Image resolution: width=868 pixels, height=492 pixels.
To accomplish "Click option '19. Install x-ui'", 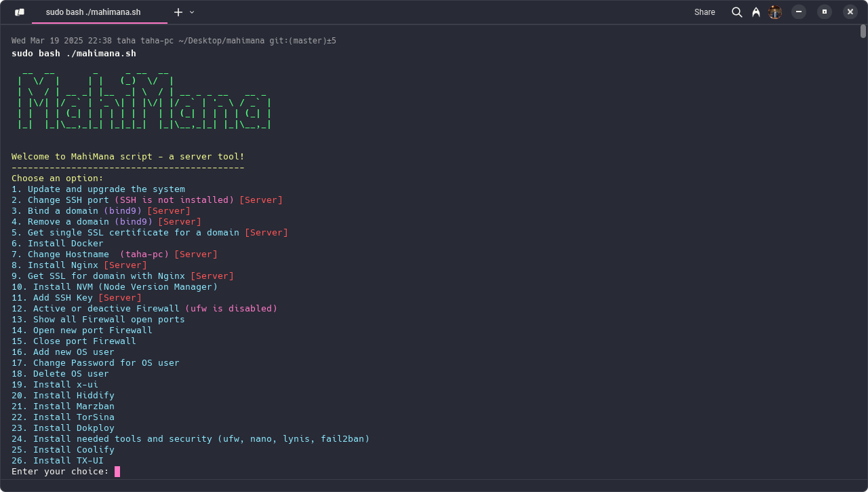I will point(55,385).
